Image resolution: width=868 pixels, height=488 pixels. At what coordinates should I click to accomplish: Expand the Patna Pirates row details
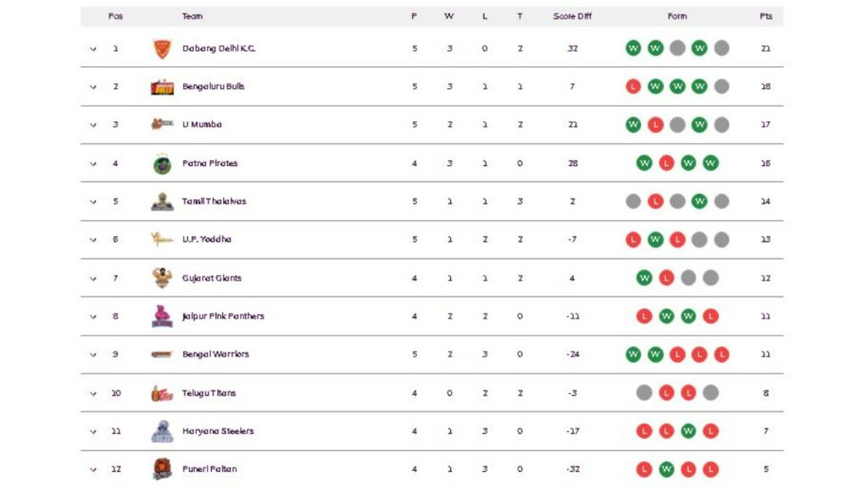[x=93, y=163]
